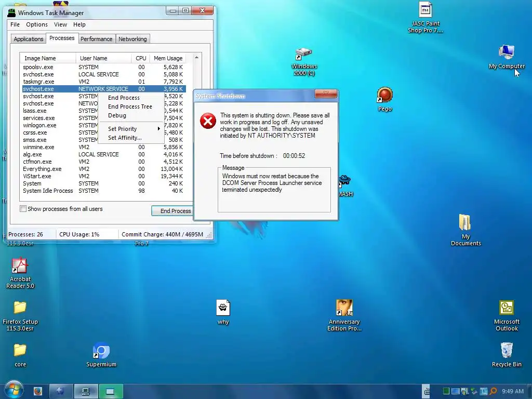
Task: Click the End Process button
Action: [172, 211]
